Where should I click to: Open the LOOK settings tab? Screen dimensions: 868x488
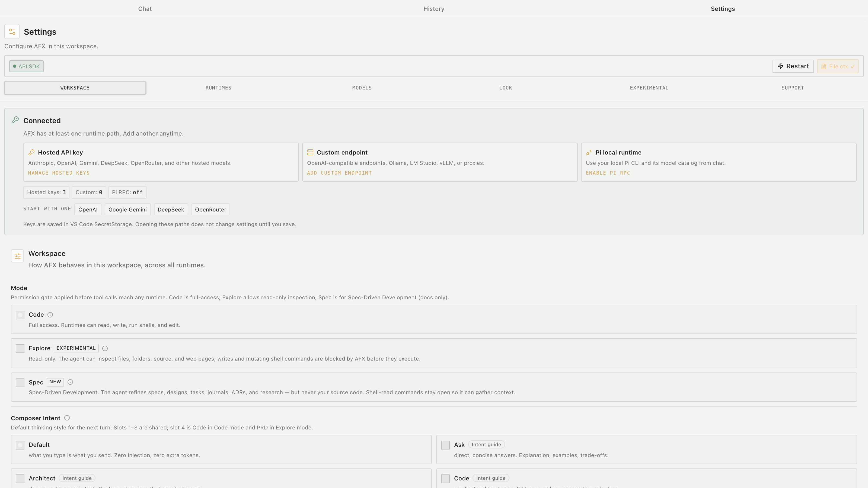505,88
